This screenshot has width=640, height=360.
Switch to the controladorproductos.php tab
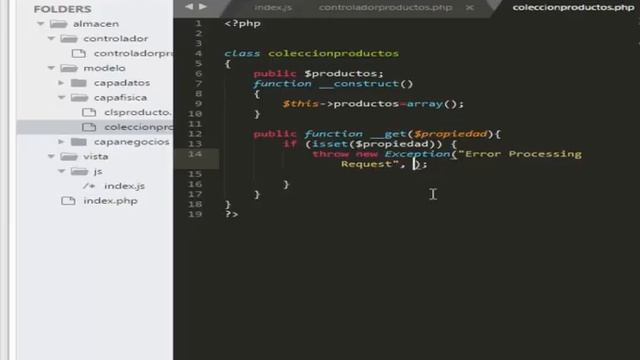pos(385,7)
